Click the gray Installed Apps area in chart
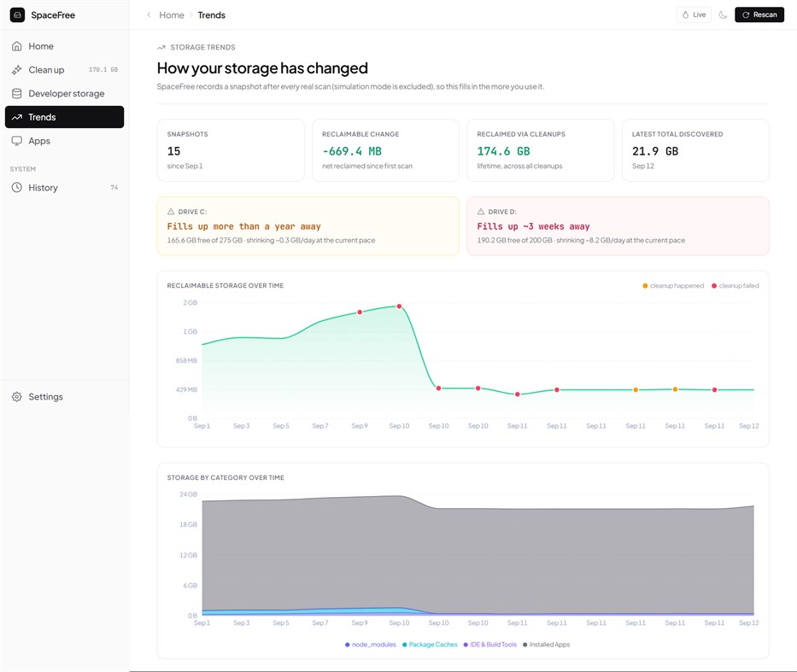Screen dimensions: 797x672 [478, 558]
